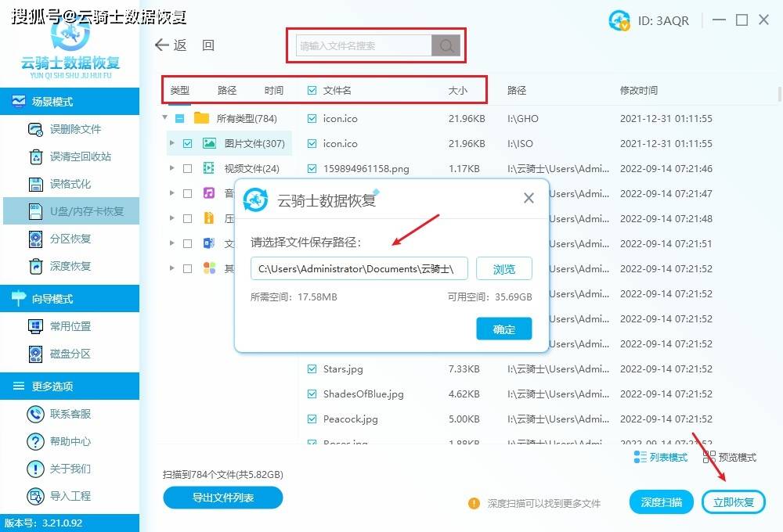Switch to 列表模式 list view
This screenshot has width=783, height=532.
tap(661, 457)
